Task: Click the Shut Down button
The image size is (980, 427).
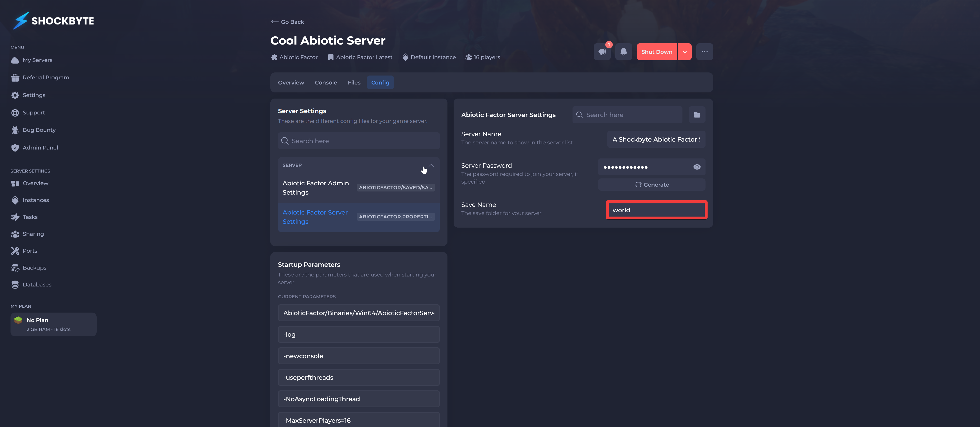Action: [x=657, y=52]
